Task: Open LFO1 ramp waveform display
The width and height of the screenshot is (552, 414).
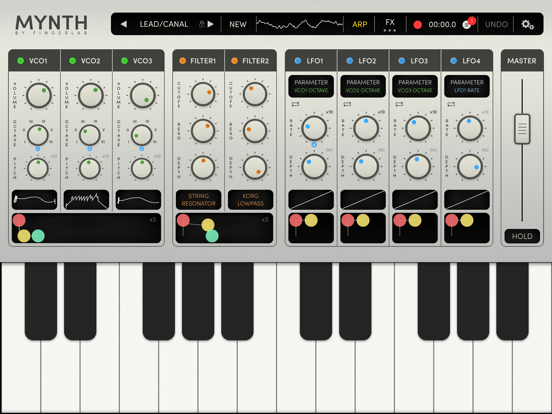Action: 311,200
